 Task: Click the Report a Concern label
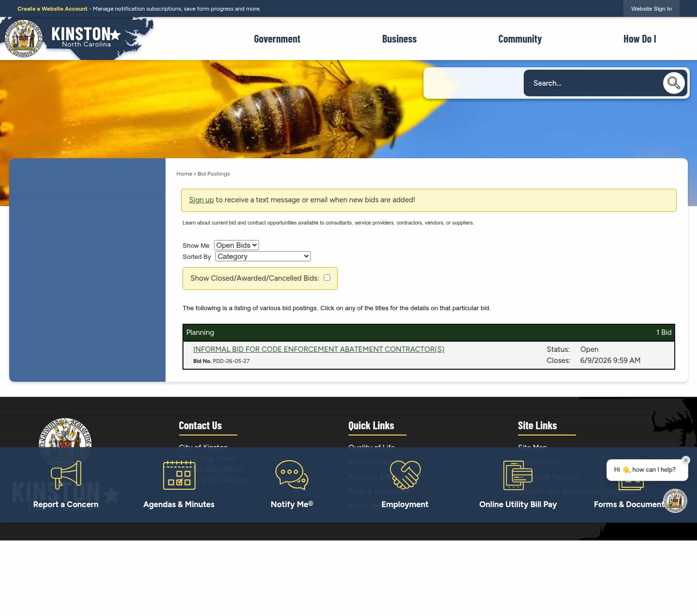click(66, 504)
